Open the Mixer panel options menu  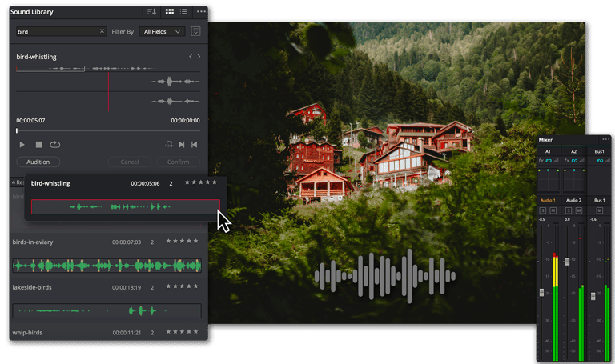(606, 139)
